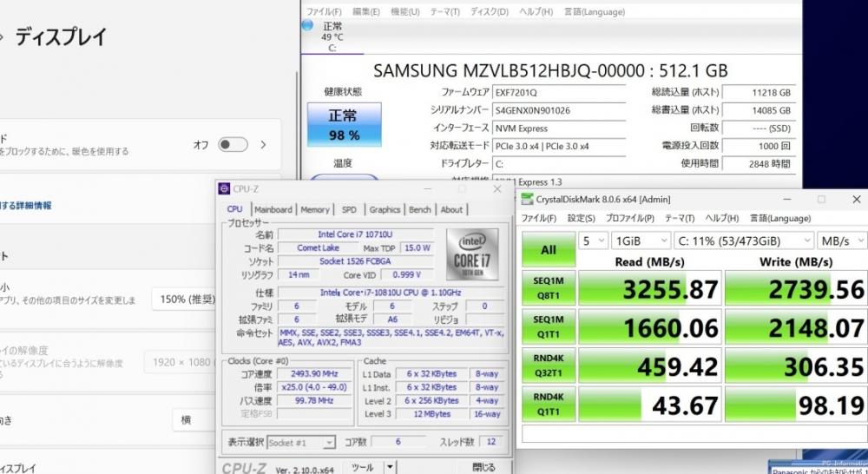Image resolution: width=868 pixels, height=474 pixels.
Task: Open the drive selector C: 11% dropdown
Action: 744,240
